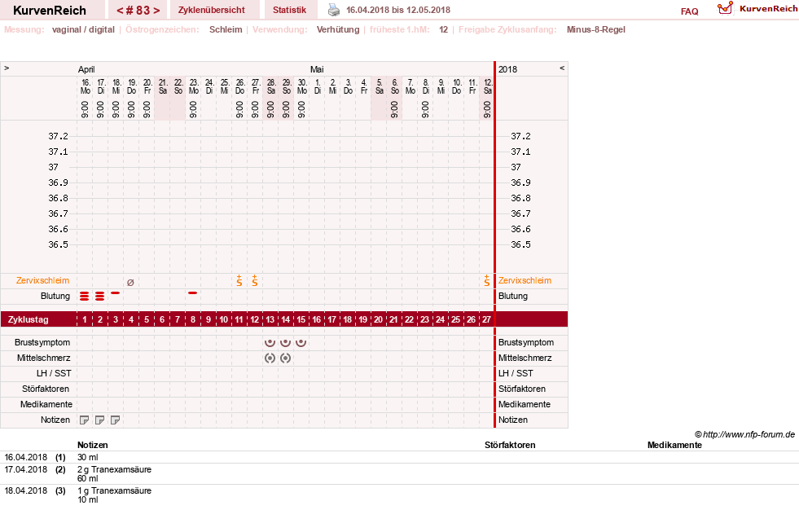Click the Mai month label
Viewport: 799px width, 532px height.
pyautogui.click(x=317, y=69)
